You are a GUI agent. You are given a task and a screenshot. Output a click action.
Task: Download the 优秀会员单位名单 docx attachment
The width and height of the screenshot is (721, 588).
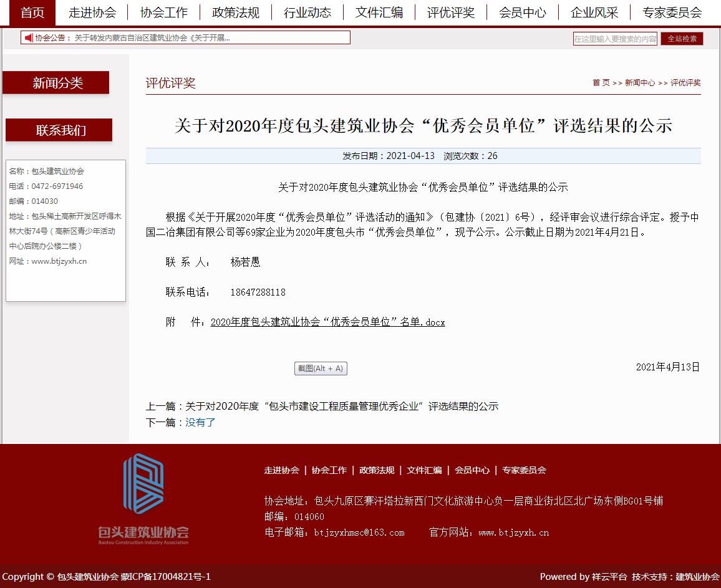coord(328,322)
